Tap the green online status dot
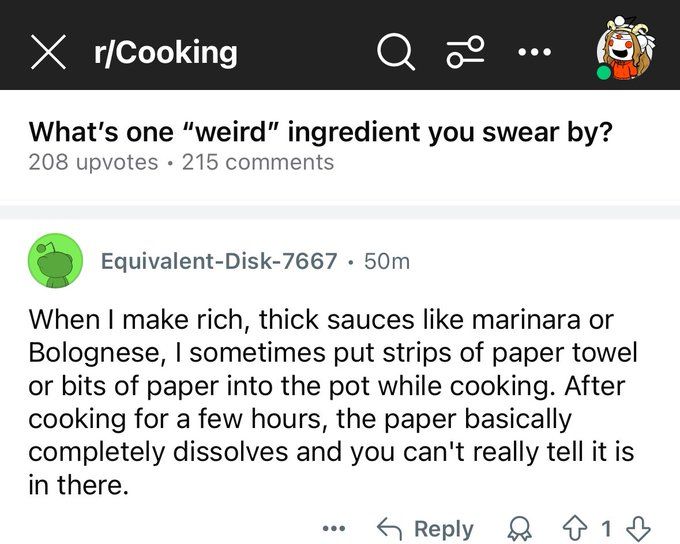Viewport: 680px width, 544px height. (604, 72)
